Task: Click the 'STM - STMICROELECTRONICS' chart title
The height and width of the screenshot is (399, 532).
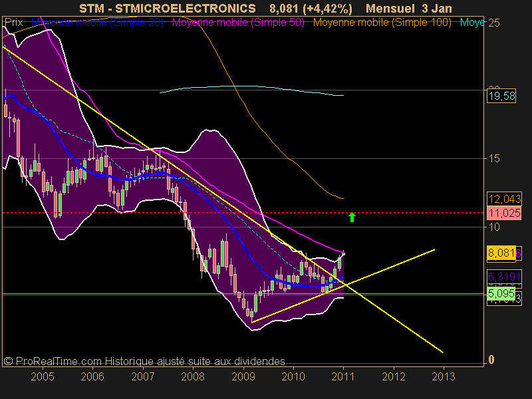Action: (x=168, y=9)
